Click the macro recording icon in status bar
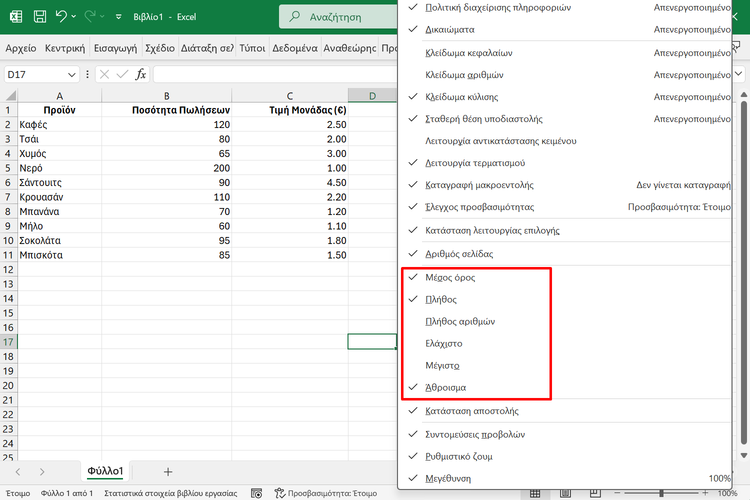Viewport: 750px width, 500px height. tap(256, 493)
